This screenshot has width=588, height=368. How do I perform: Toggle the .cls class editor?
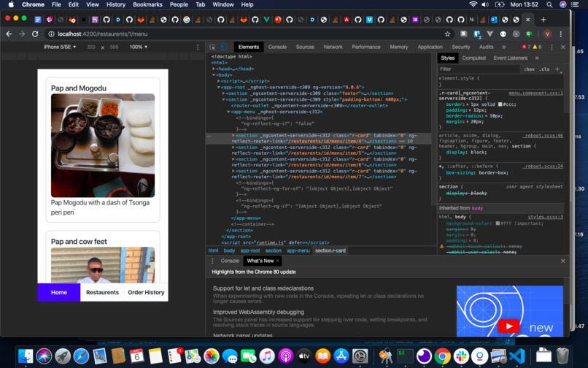pos(544,69)
